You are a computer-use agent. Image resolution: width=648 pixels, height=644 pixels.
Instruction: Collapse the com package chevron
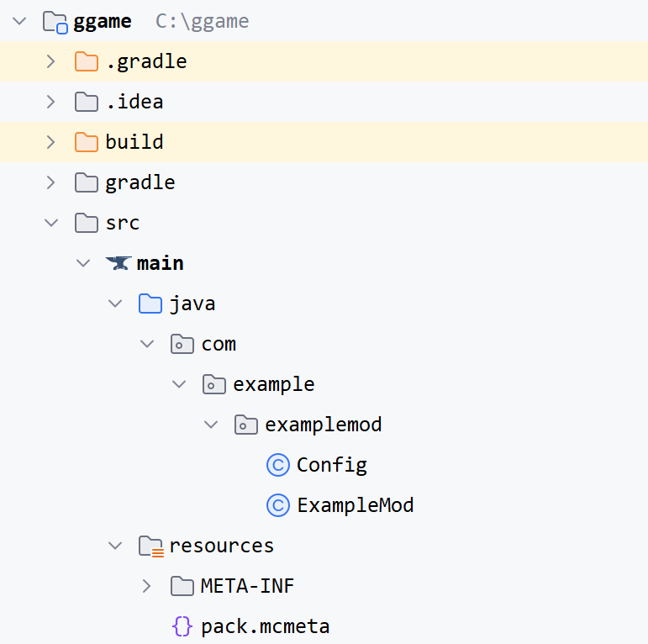click(x=147, y=344)
